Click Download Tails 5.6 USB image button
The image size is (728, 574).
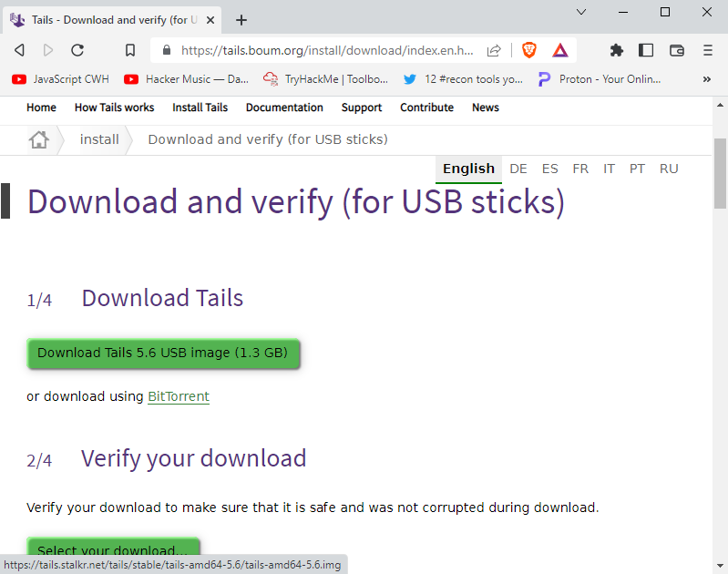point(162,353)
